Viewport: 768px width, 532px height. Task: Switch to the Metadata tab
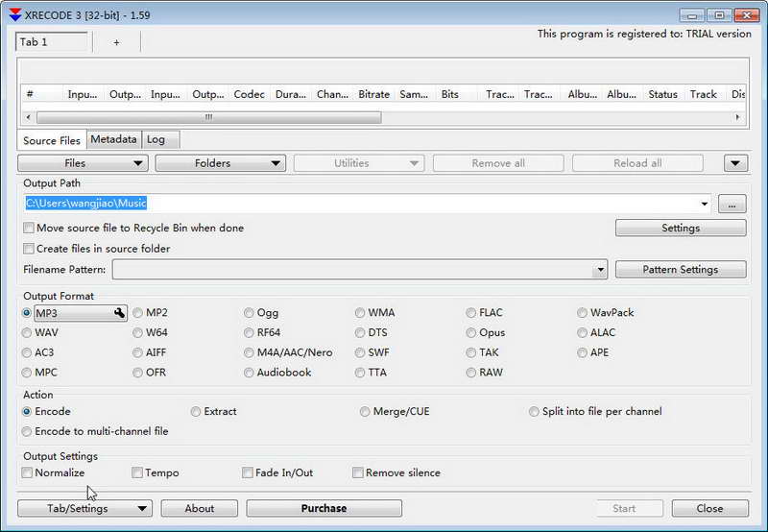click(113, 139)
